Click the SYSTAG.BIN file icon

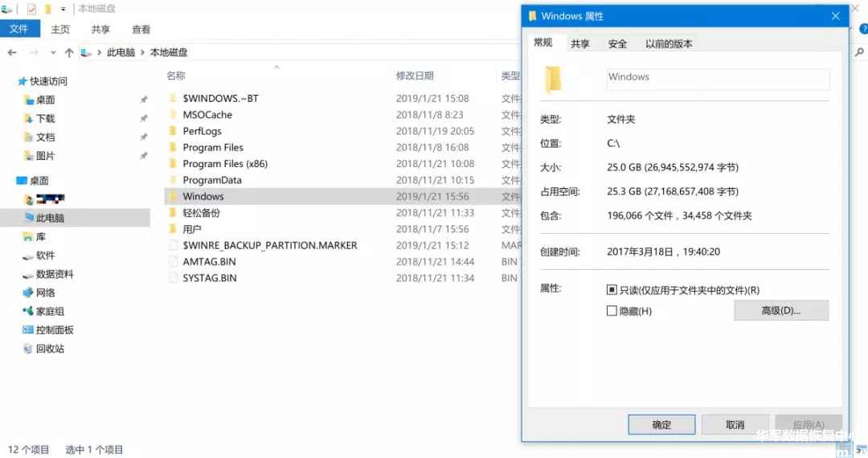coord(172,278)
